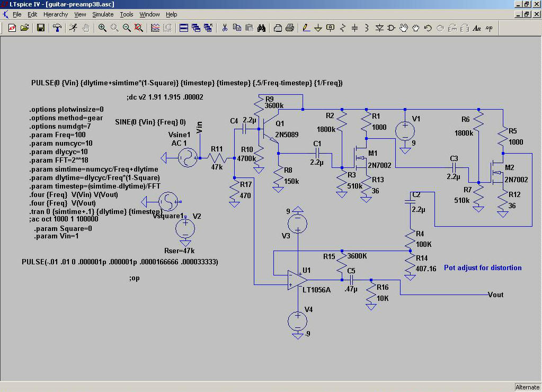Screen dimensions: 542x392
Task: Open the Window menu
Action: (x=149, y=14)
